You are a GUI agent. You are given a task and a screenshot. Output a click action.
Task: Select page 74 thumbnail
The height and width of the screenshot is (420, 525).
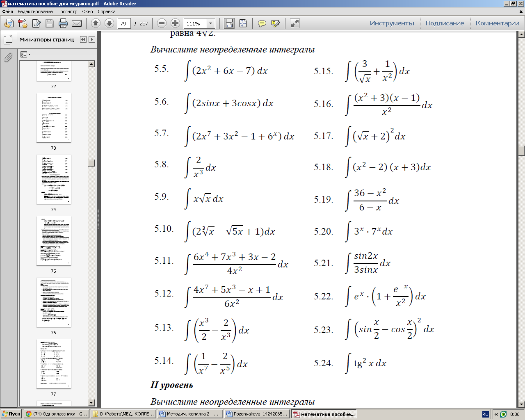click(53, 179)
